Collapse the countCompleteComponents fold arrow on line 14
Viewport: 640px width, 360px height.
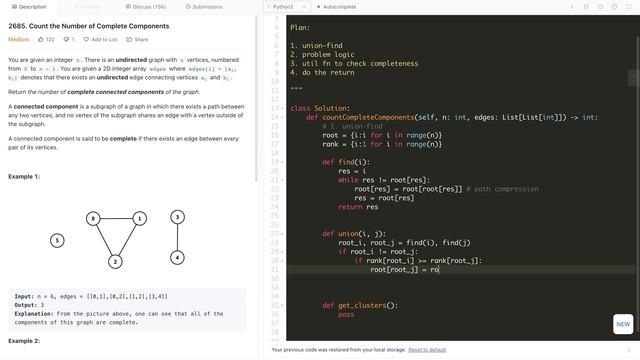(x=282, y=118)
